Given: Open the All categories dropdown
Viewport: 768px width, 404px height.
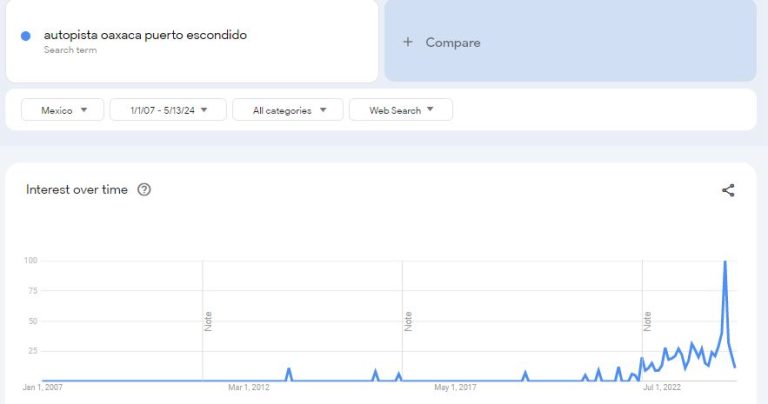Looking at the screenshot, I should click(x=288, y=110).
